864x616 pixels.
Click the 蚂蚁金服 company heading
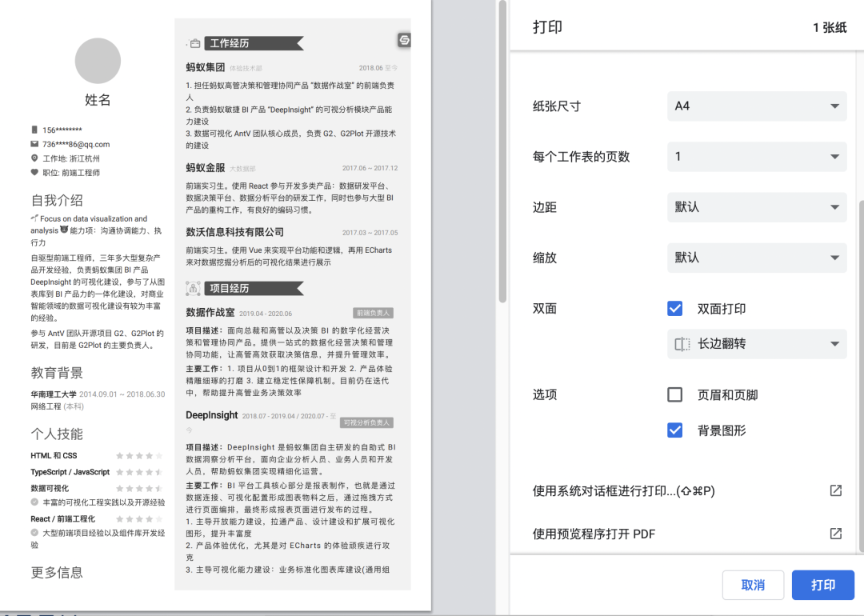click(x=205, y=167)
